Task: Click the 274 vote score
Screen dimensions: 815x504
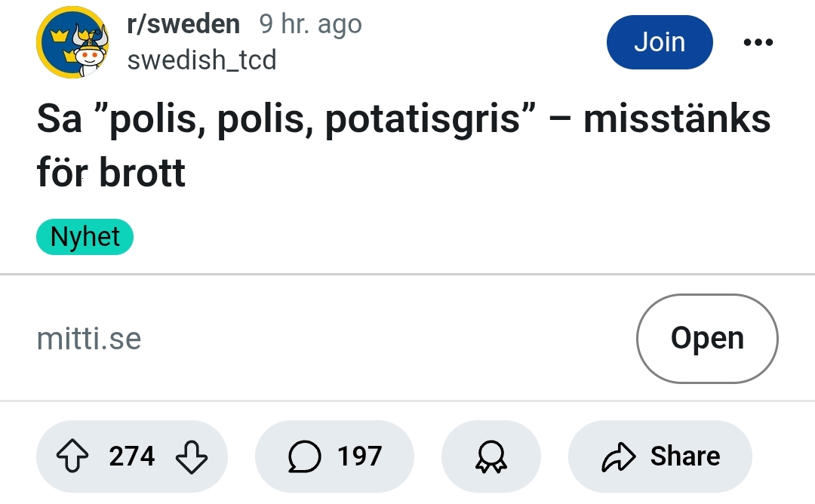Action: pos(131,456)
